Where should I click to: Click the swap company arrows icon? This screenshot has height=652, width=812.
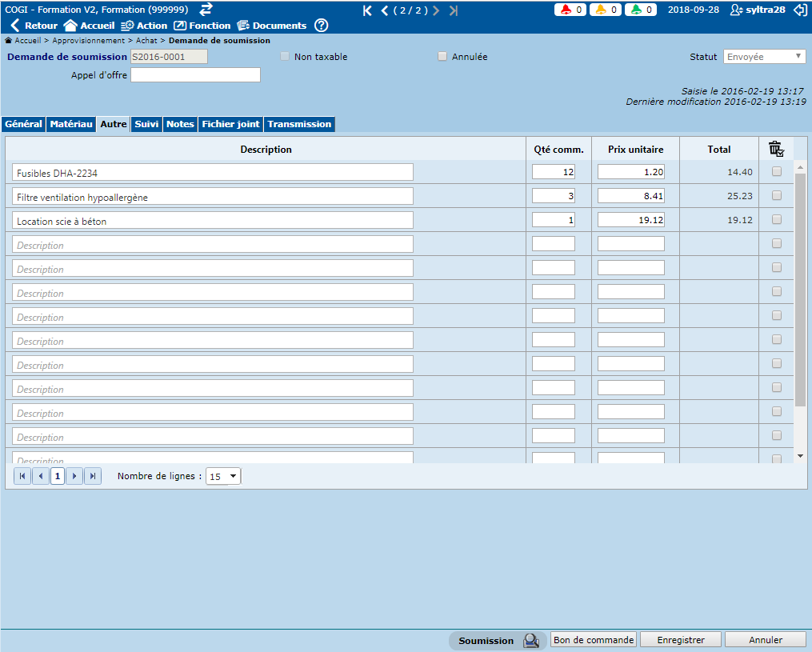coord(206,10)
